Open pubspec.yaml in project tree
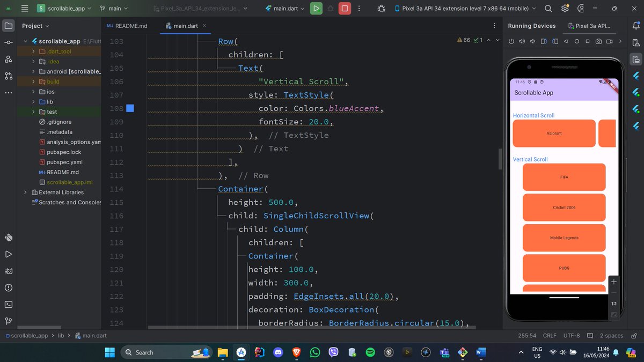 64,162
